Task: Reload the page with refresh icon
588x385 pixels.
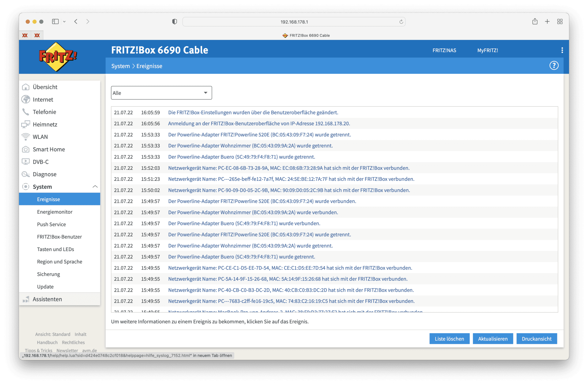Action: pyautogui.click(x=401, y=22)
